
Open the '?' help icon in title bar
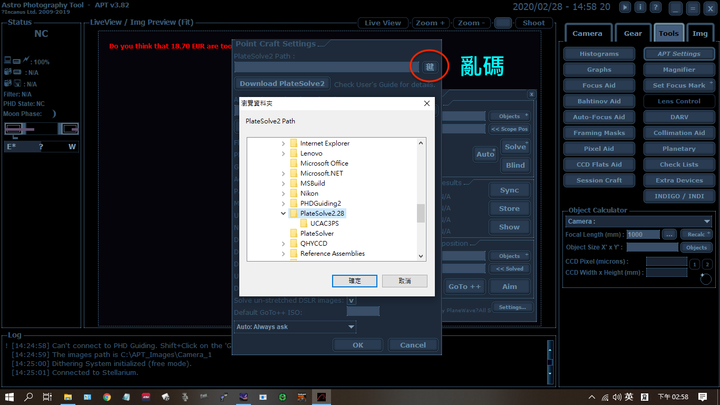point(656,7)
